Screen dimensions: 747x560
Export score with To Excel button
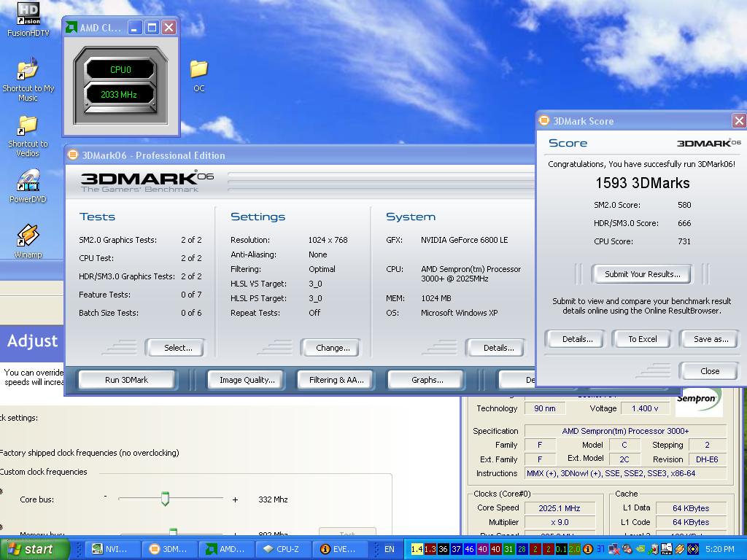coord(642,339)
